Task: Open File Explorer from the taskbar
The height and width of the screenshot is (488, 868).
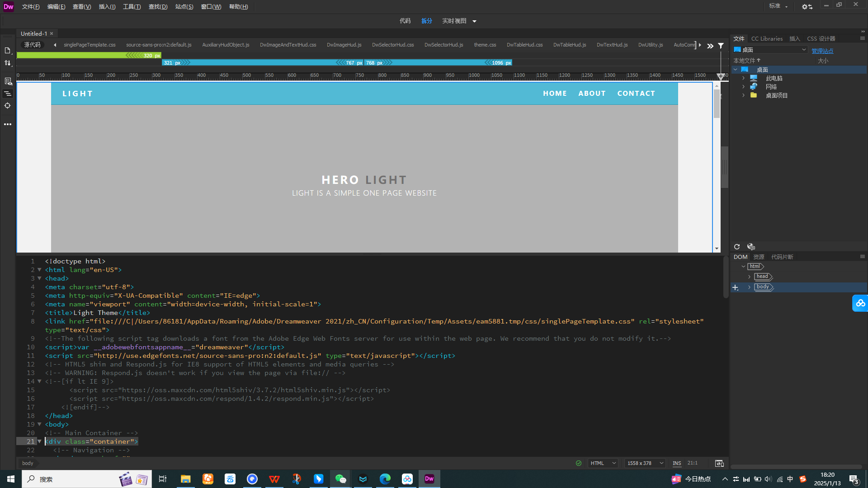Action: [x=186, y=479]
